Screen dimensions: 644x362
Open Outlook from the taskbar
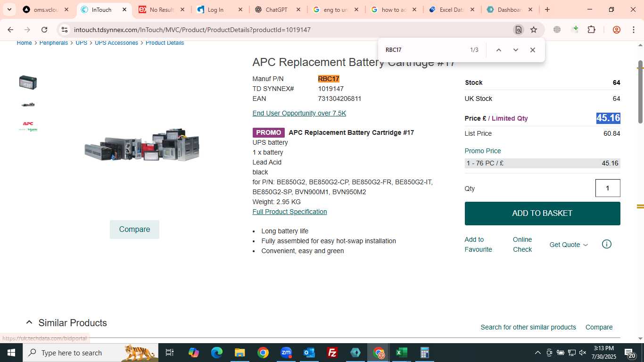coord(309,353)
